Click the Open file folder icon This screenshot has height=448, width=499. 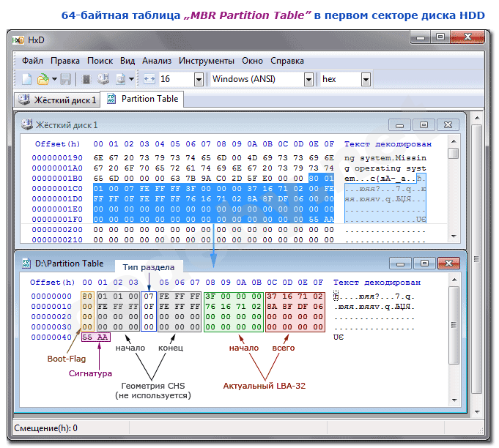[43, 79]
